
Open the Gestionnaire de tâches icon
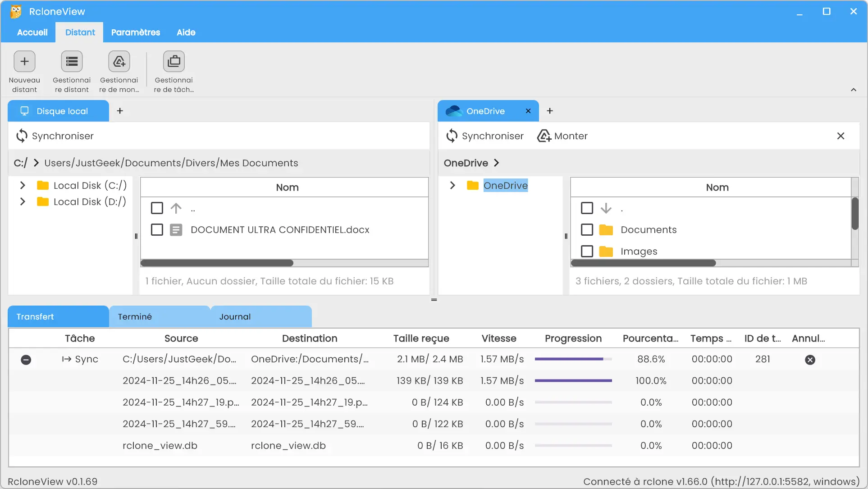pos(174,61)
